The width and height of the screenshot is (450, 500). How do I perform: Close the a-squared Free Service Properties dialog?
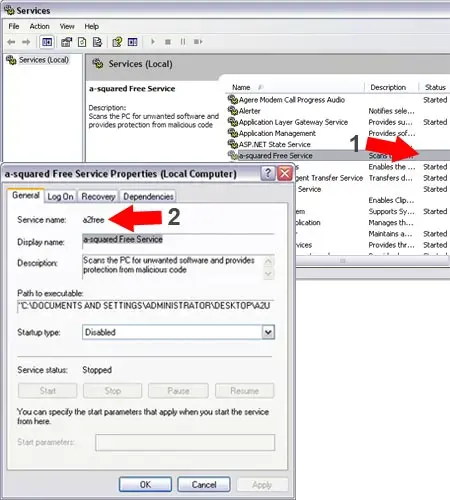pos(285,173)
